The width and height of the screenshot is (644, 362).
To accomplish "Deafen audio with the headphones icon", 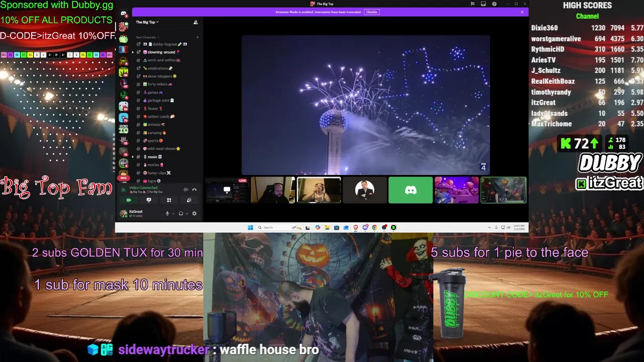I will click(181, 214).
